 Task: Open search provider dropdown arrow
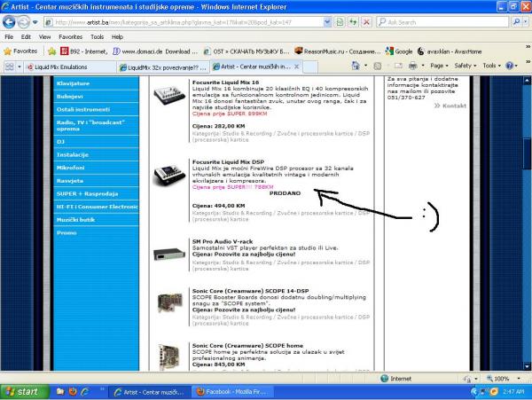526,22
